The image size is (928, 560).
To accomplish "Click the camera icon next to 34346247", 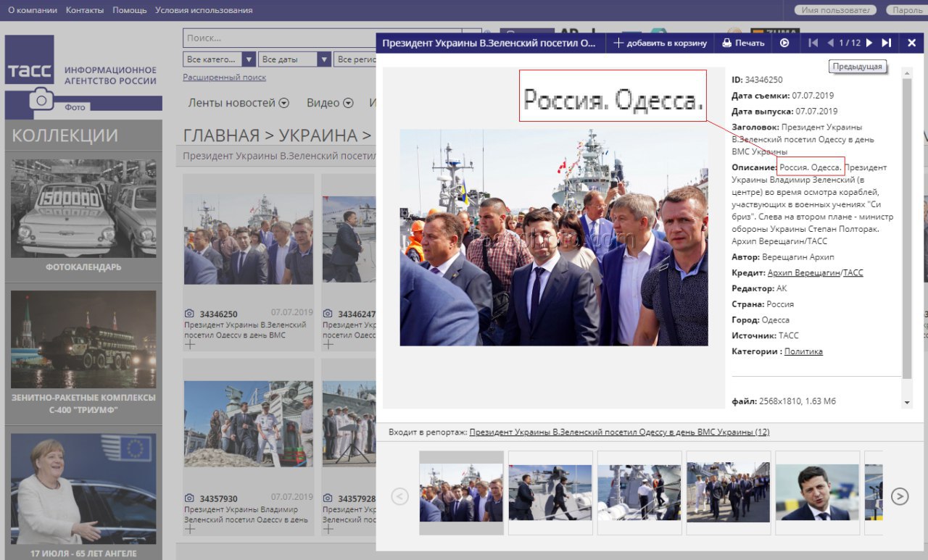I will (x=328, y=314).
